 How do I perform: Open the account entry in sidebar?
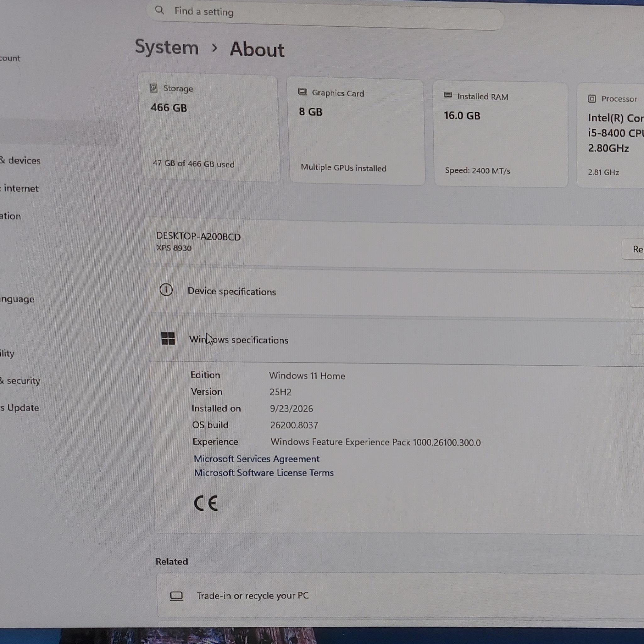coord(10,58)
